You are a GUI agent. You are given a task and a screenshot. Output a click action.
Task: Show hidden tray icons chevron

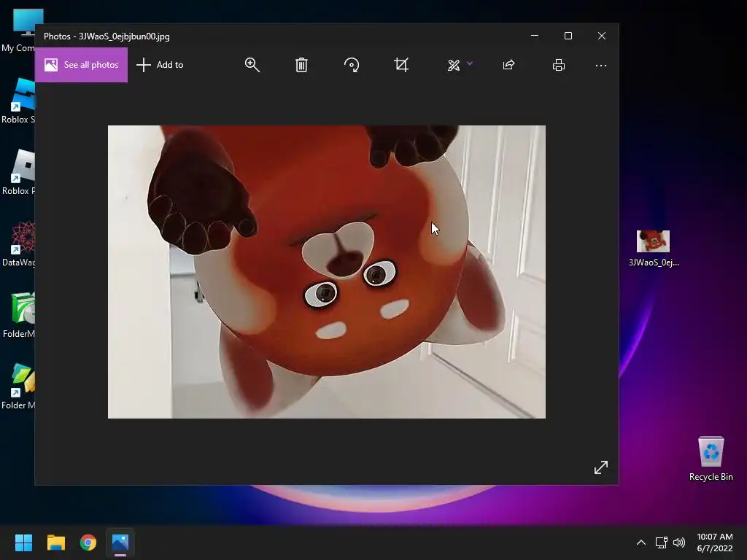point(641,542)
